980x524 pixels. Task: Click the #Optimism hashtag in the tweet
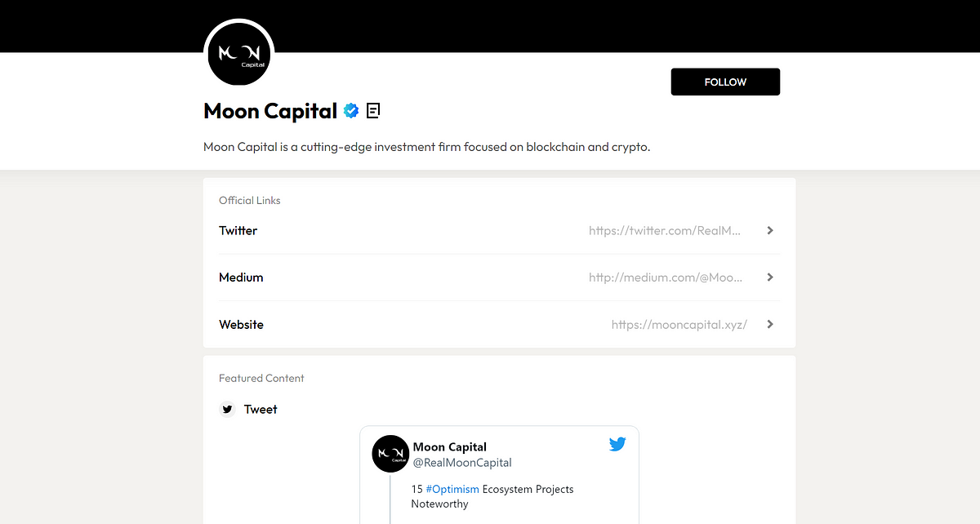pyautogui.click(x=452, y=490)
